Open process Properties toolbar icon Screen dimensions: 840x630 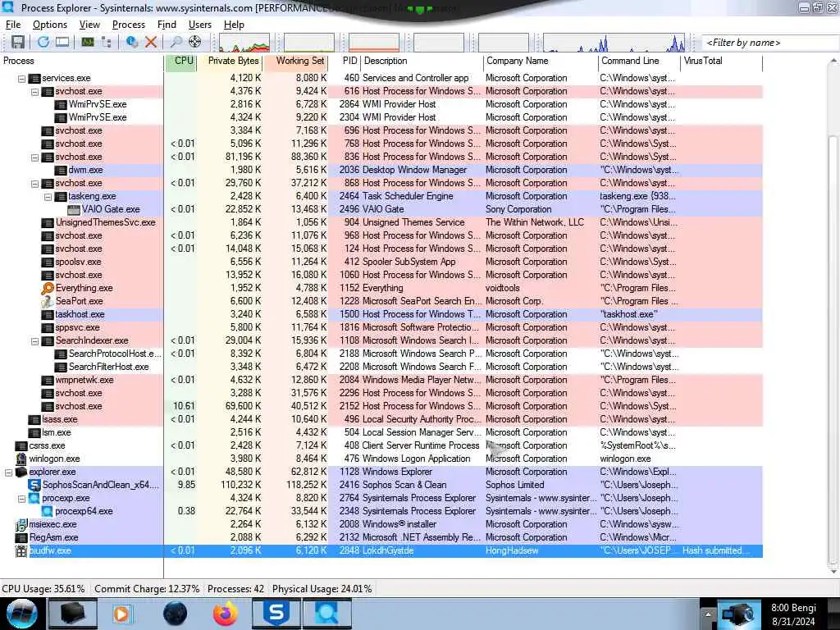[132, 42]
